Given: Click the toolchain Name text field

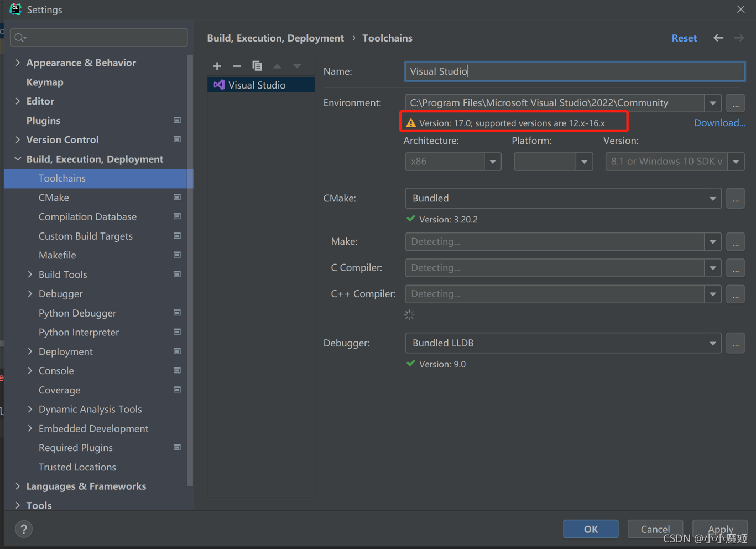Looking at the screenshot, I should click(575, 71).
